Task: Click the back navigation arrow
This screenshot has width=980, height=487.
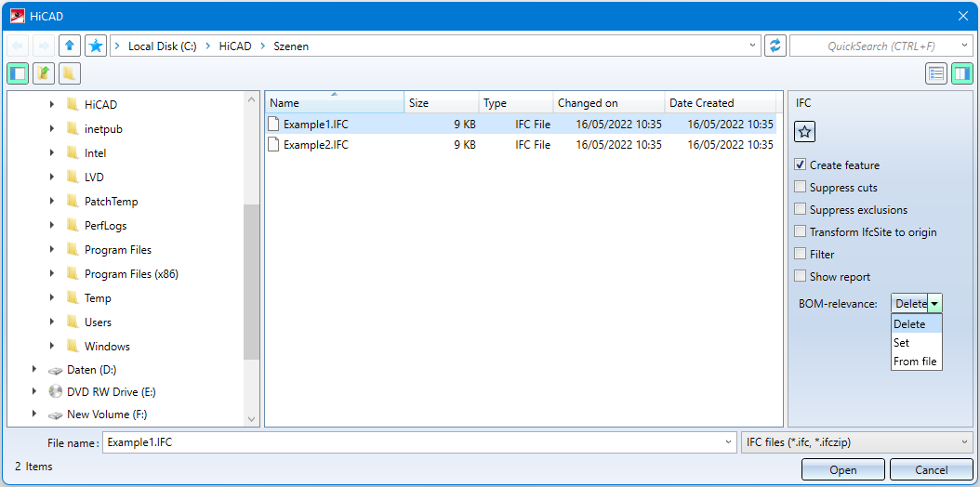Action: [18, 46]
